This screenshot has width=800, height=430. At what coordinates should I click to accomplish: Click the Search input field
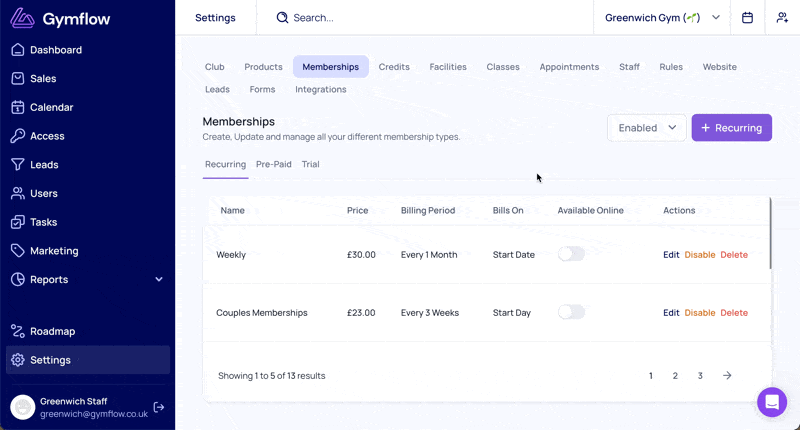tap(440, 18)
